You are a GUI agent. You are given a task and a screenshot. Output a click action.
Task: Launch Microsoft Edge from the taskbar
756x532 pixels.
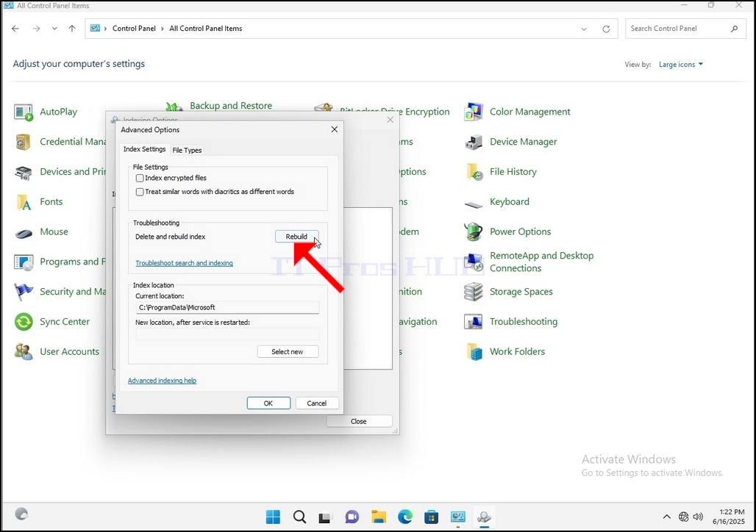pyautogui.click(x=405, y=517)
